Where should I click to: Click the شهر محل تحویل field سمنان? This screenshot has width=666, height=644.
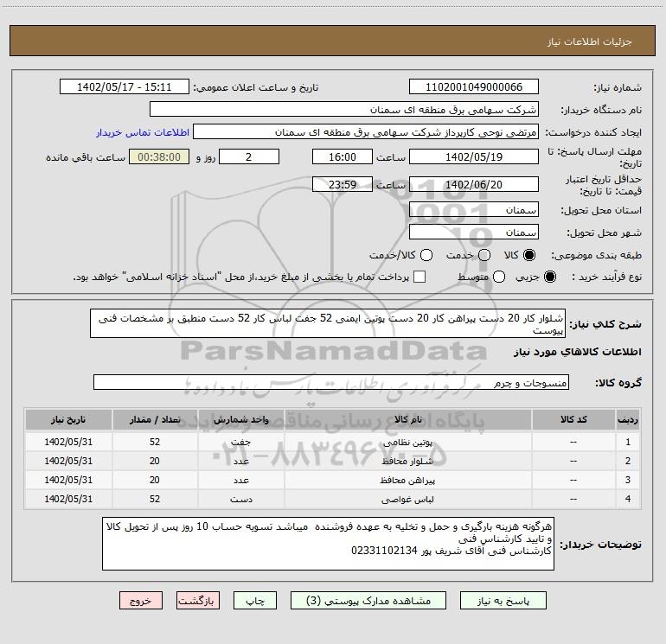(x=474, y=233)
